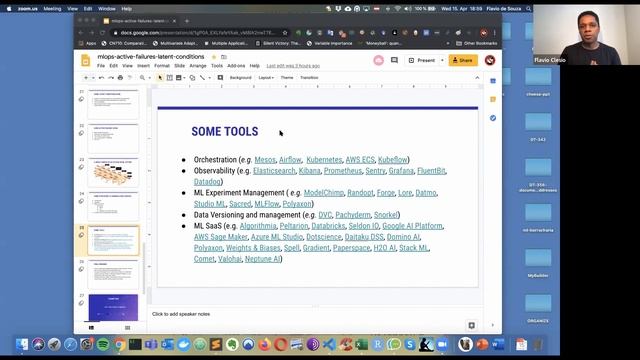
Task: Open the Line tool dropdown arrow
Action: pyautogui.click(x=209, y=78)
